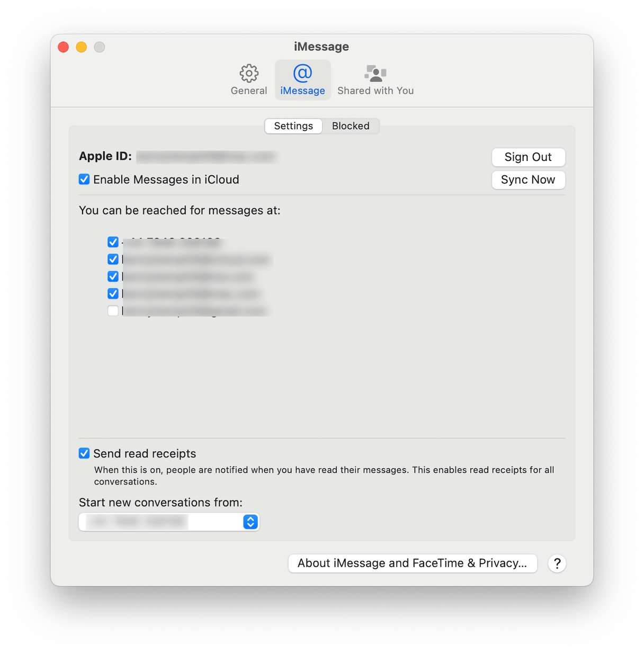Image resolution: width=644 pixels, height=653 pixels.
Task: Uncheck the first reachable address checkbox
Action: coord(113,242)
